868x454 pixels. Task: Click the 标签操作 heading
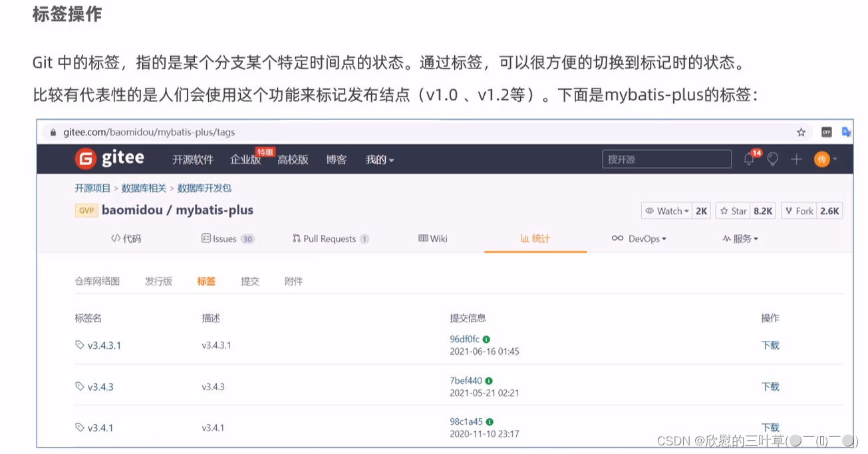(67, 13)
